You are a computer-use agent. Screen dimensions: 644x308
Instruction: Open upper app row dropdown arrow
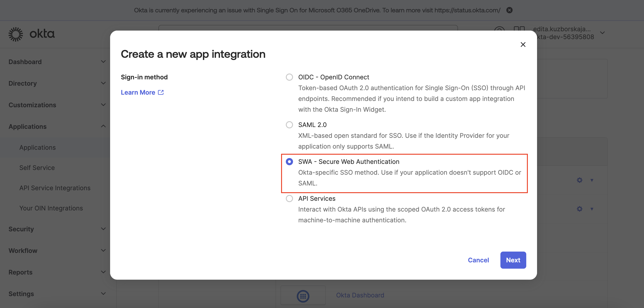tap(592, 180)
